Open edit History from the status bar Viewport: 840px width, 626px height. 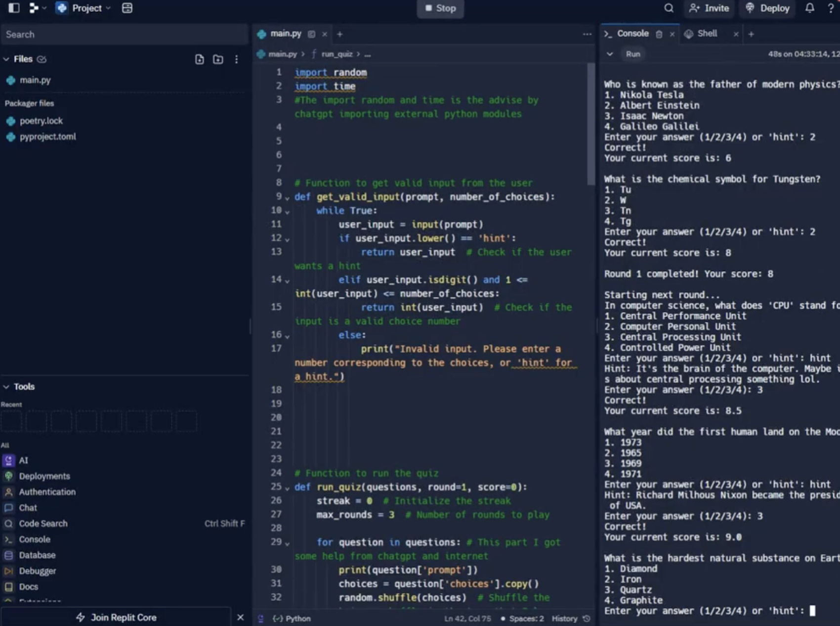pos(564,618)
